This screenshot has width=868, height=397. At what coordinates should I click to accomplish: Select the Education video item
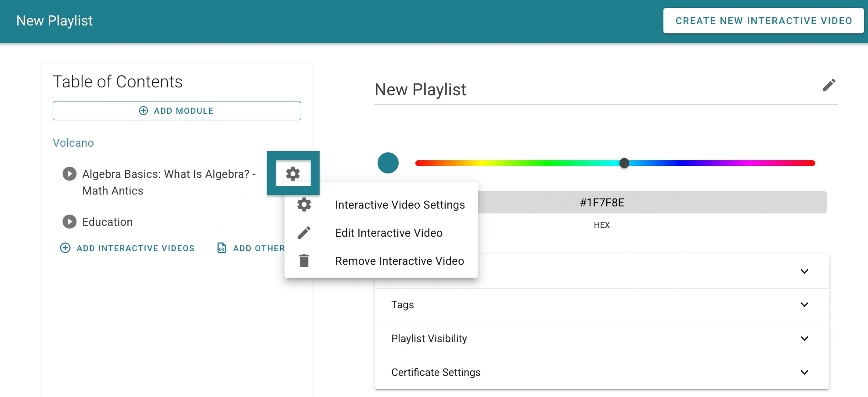[x=108, y=222]
